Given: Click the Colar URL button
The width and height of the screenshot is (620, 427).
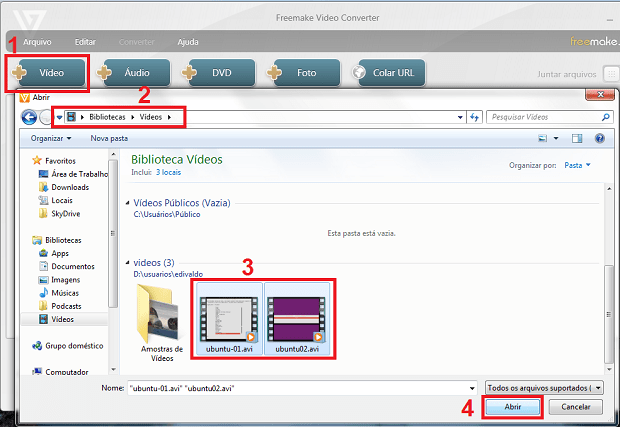Looking at the screenshot, I should pos(389,73).
